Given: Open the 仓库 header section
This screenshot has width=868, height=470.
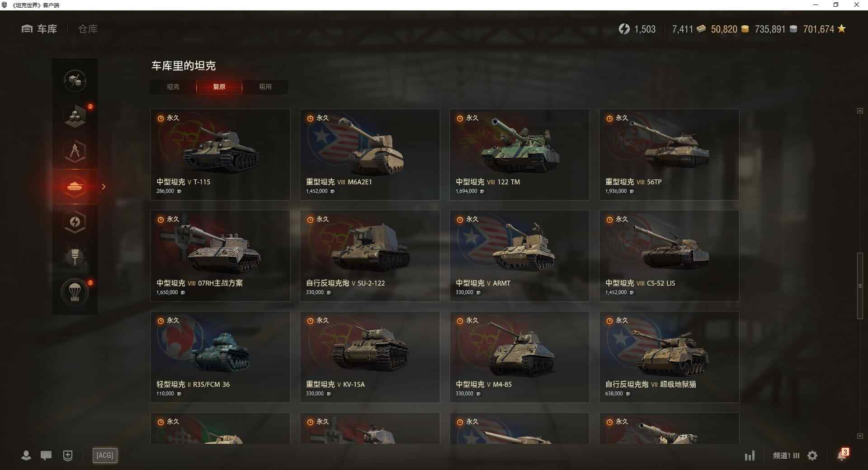Looking at the screenshot, I should [x=88, y=29].
